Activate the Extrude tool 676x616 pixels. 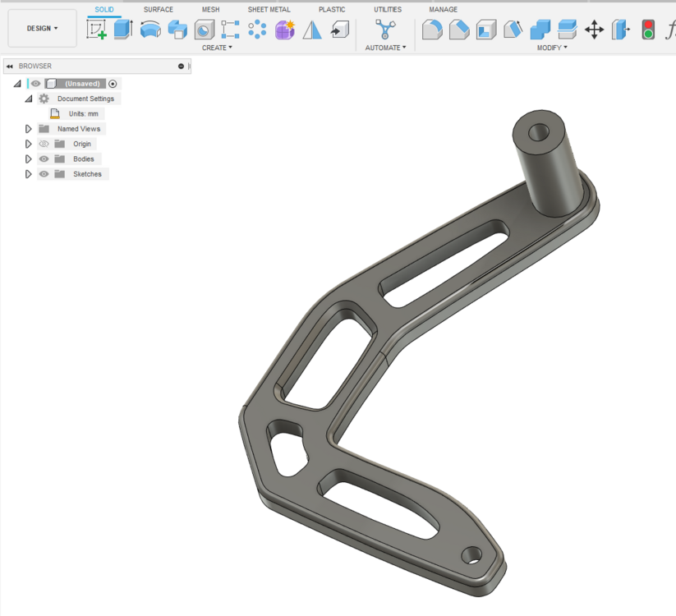[x=122, y=30]
